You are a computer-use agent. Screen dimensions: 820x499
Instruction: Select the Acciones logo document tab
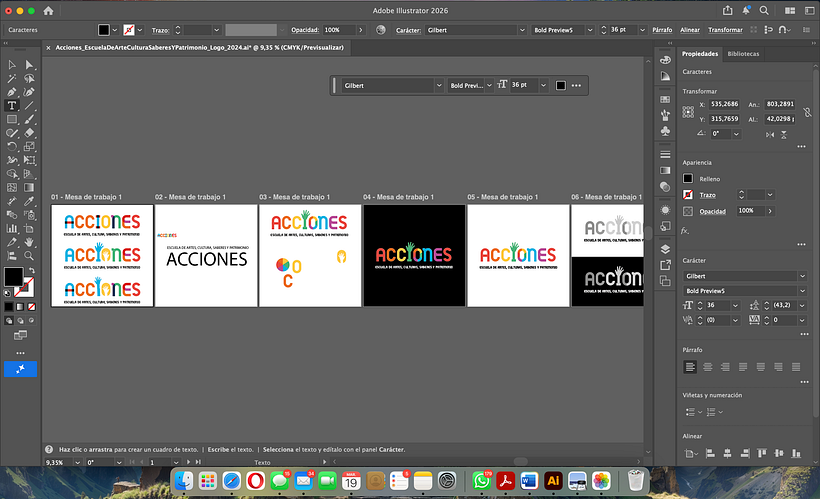point(199,48)
